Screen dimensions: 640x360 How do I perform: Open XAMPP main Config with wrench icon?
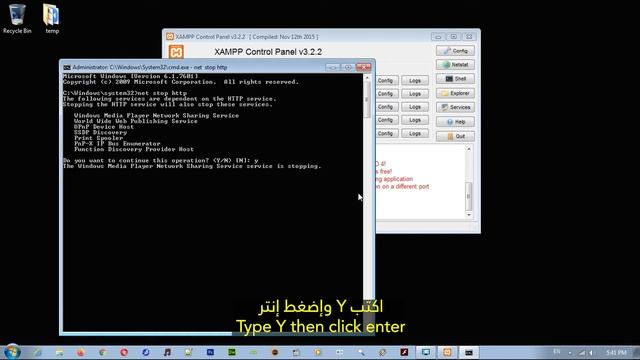(455, 51)
